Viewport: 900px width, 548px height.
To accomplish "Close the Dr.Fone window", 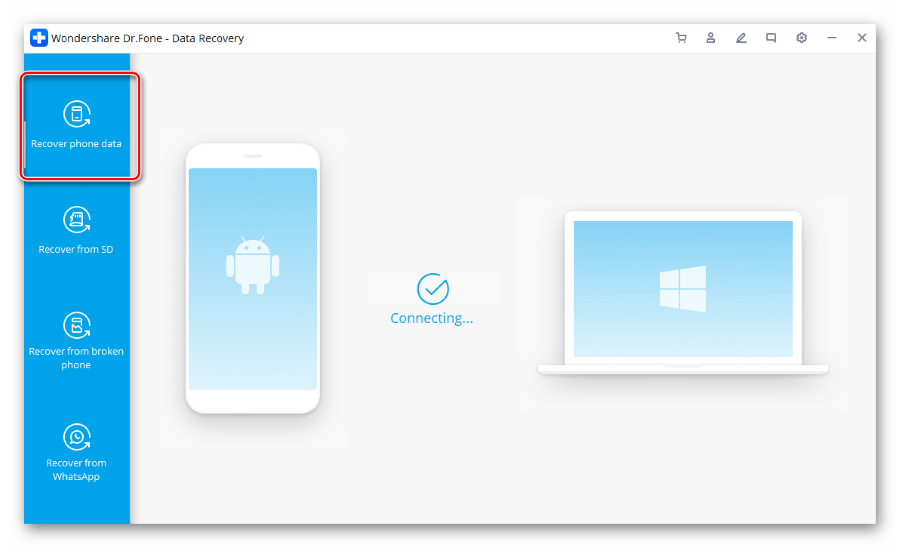I will [862, 38].
